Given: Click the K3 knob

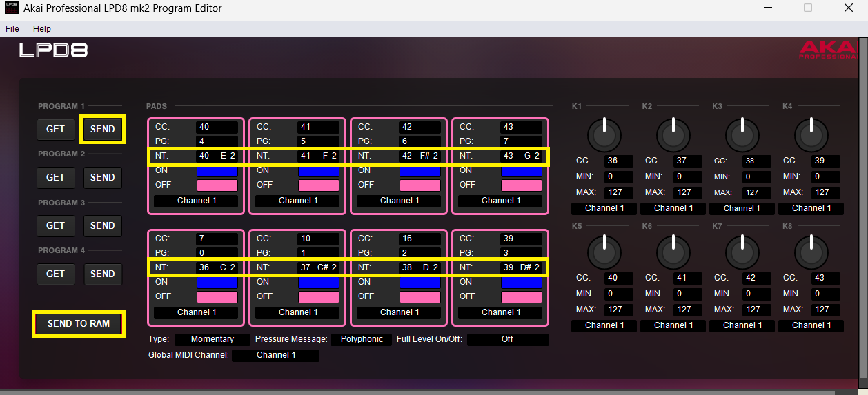Looking at the screenshot, I should point(742,134).
